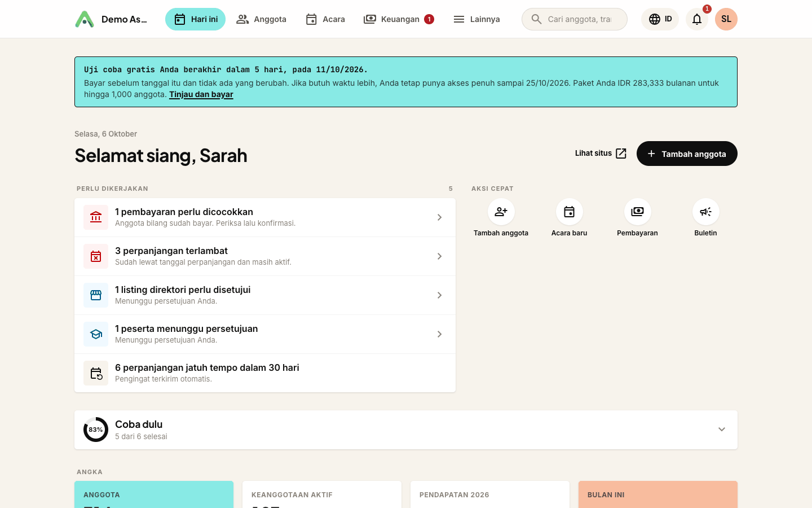Click the graduation cap icon for pending participants
This screenshot has width=812, height=508.
coord(96,334)
